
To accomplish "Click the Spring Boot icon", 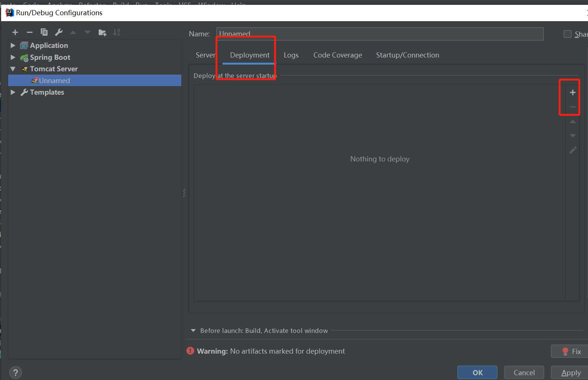I will coord(24,58).
